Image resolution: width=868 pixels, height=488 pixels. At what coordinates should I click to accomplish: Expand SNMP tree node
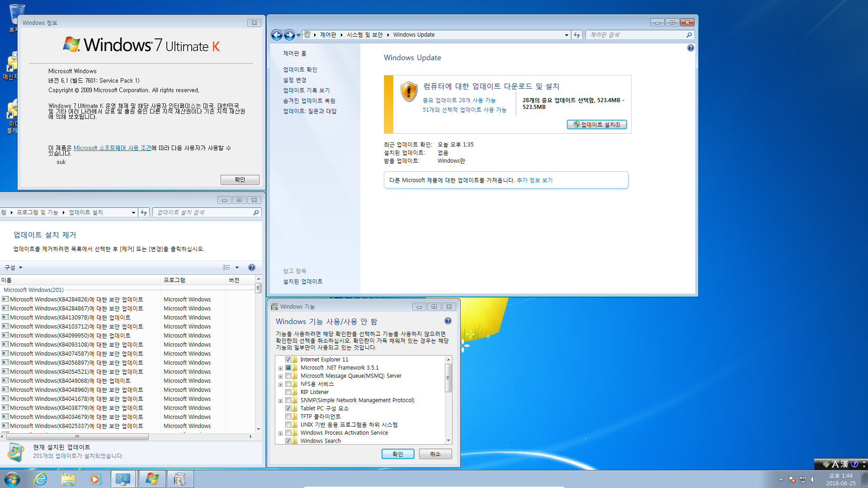click(280, 401)
